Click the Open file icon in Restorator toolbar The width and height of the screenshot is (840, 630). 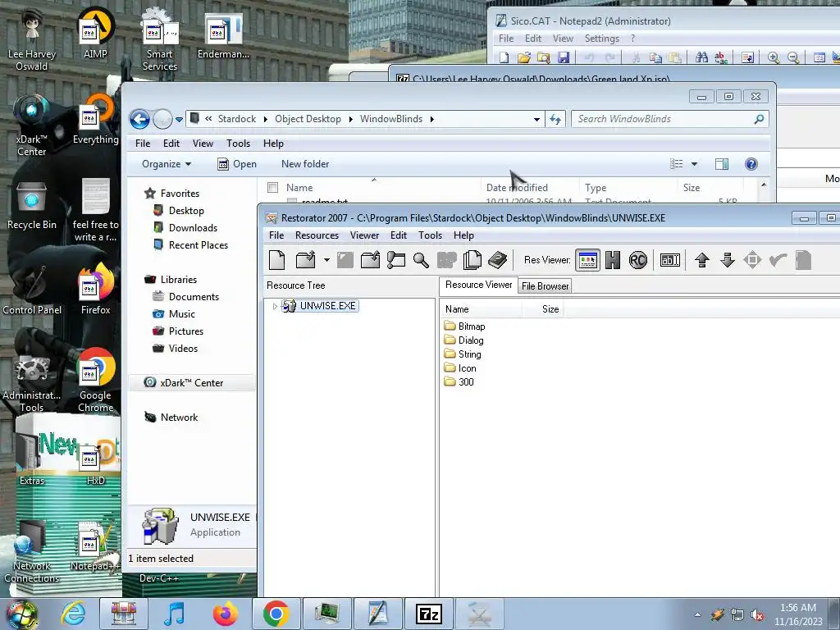point(306,260)
